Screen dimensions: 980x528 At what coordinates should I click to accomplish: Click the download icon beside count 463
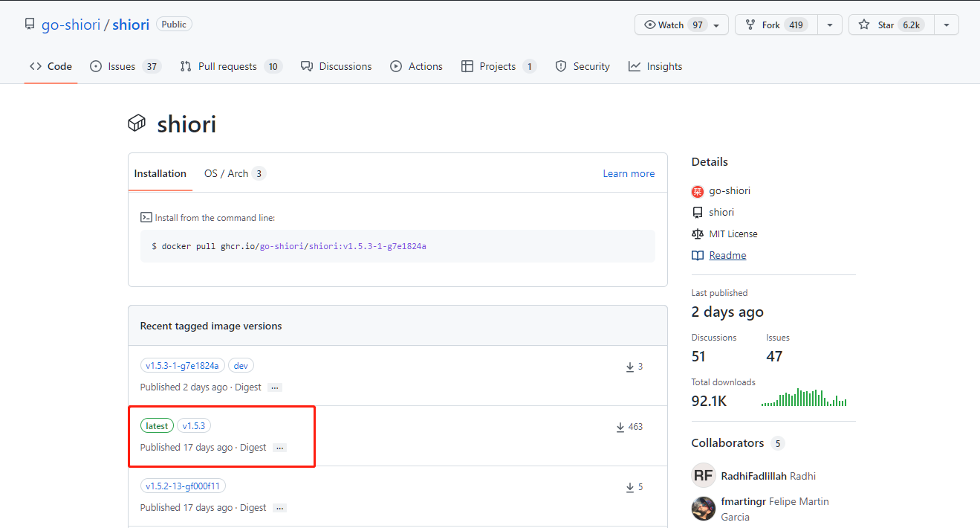click(620, 427)
